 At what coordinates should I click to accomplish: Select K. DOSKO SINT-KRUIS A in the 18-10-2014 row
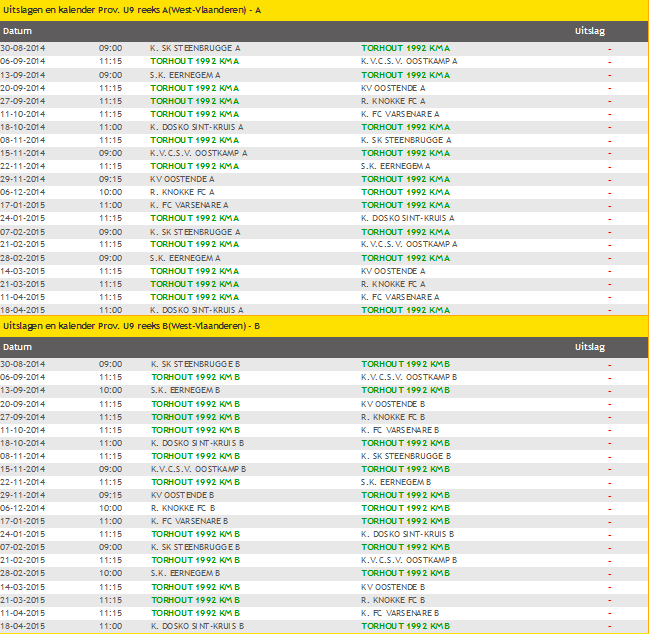(197, 127)
